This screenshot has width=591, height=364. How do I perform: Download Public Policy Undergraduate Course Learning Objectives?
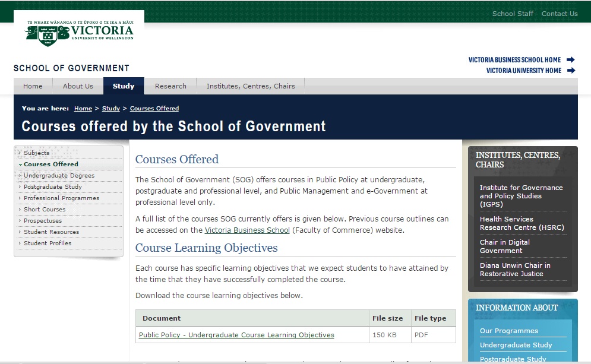coord(236,335)
